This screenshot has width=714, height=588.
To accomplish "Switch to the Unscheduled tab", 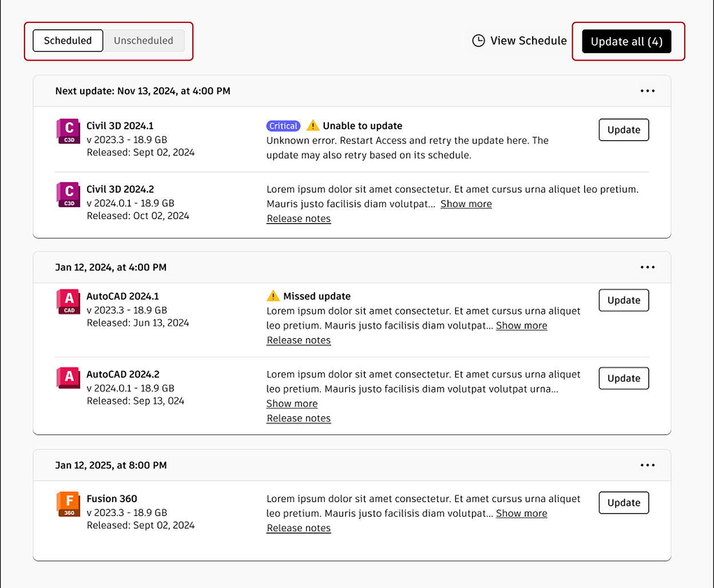I will click(144, 41).
